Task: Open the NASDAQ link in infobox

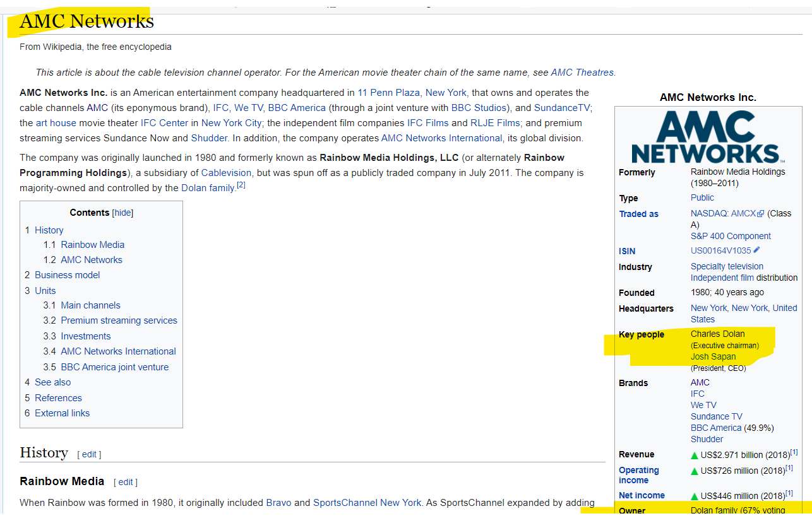Action: (x=708, y=213)
